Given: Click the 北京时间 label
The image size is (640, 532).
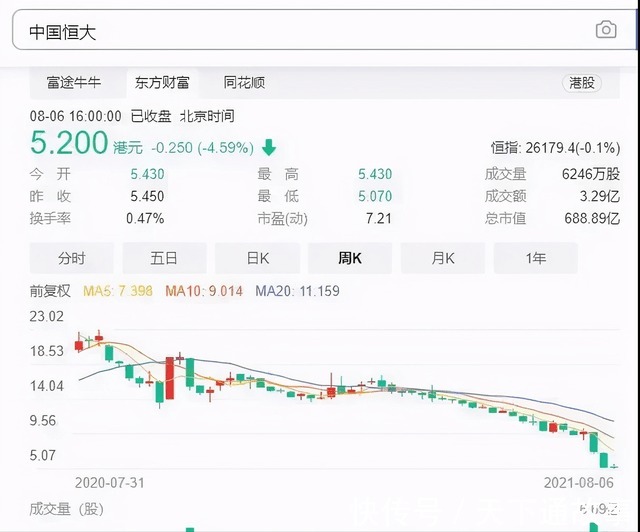Looking at the screenshot, I should tap(207, 116).
